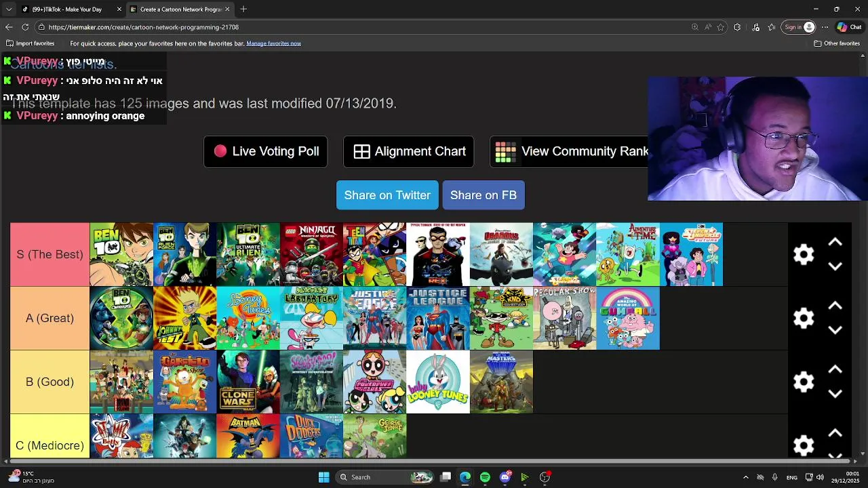The width and height of the screenshot is (868, 488).
Task: Open volume control in system tray
Action: pos(820,477)
